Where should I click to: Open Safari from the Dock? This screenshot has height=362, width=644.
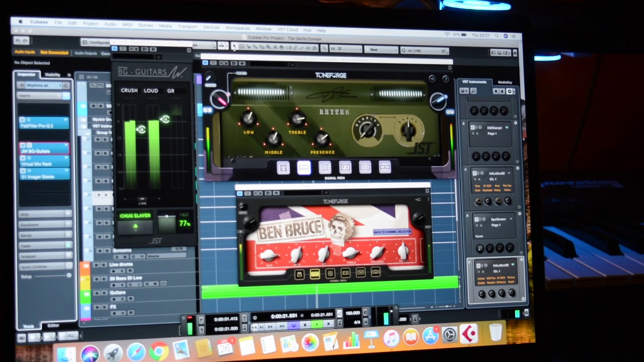pos(136,352)
